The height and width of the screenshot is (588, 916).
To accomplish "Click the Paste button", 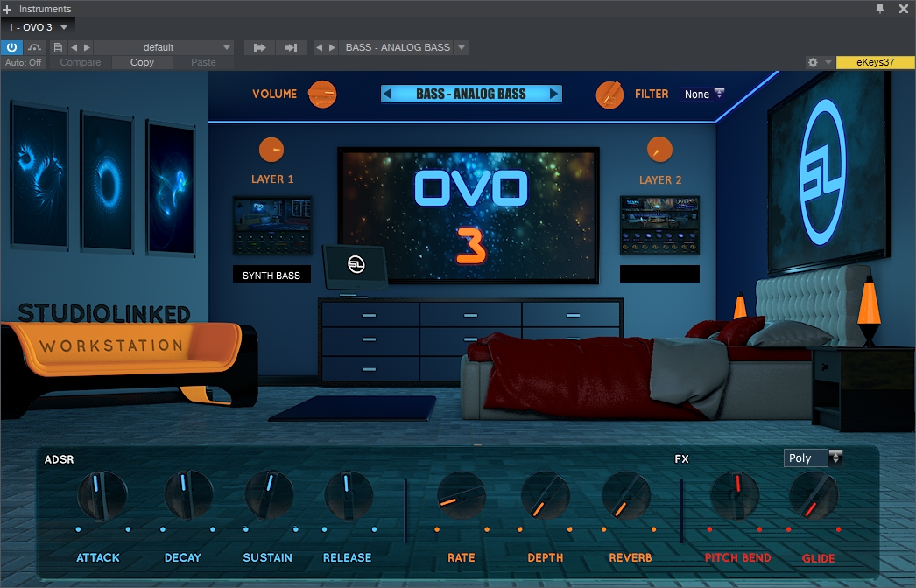I will click(203, 62).
